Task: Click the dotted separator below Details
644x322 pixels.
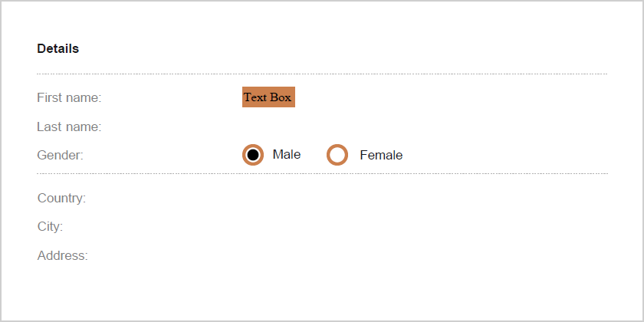Action: [x=322, y=74]
